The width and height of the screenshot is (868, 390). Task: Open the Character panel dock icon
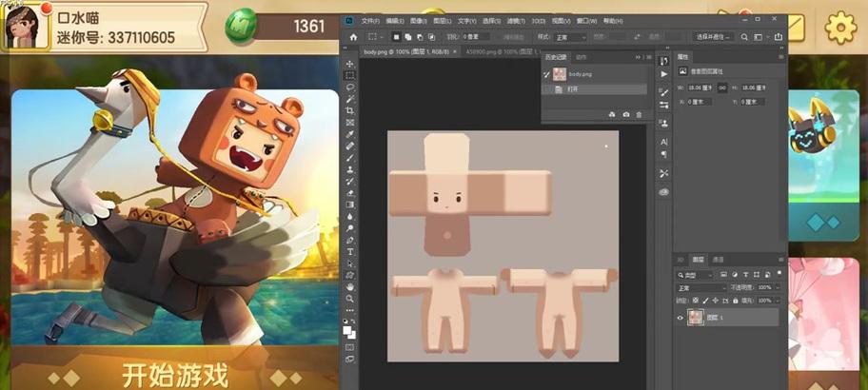[x=664, y=142]
